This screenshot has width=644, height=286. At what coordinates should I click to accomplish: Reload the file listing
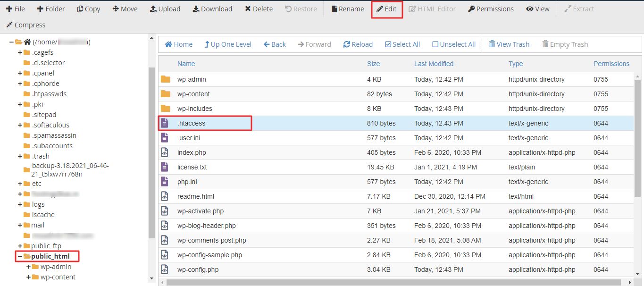pos(358,44)
